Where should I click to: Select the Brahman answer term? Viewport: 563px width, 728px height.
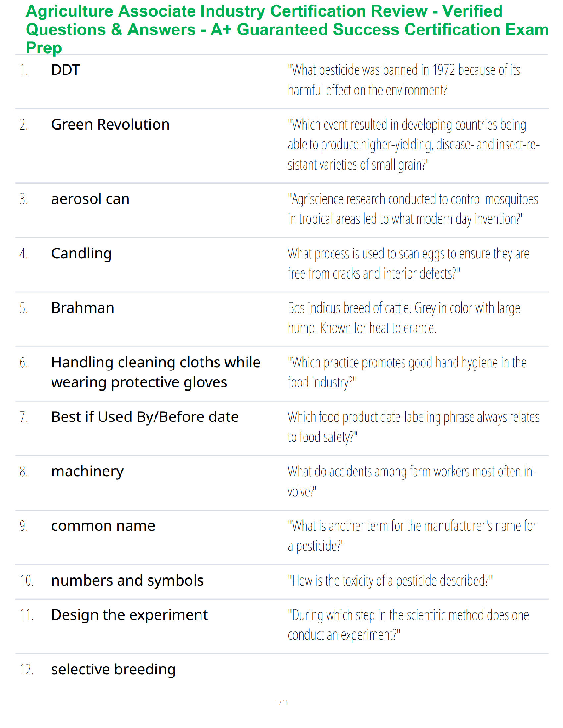tap(83, 308)
